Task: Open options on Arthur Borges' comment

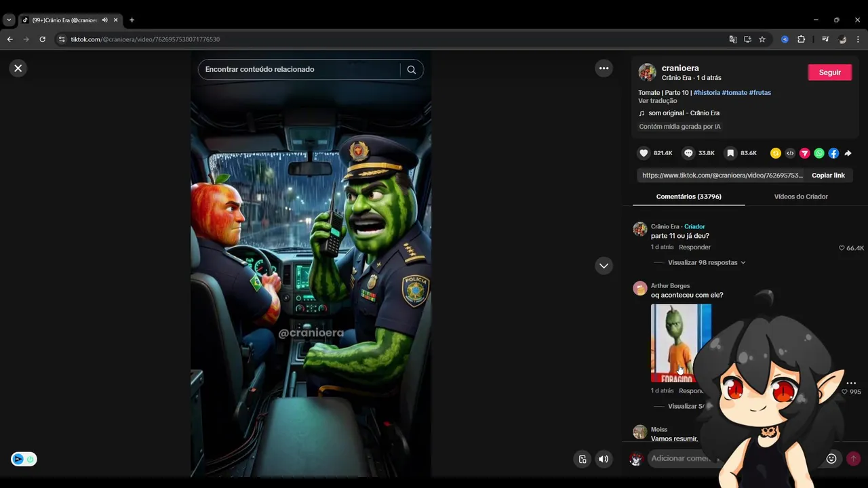Action: point(851,382)
